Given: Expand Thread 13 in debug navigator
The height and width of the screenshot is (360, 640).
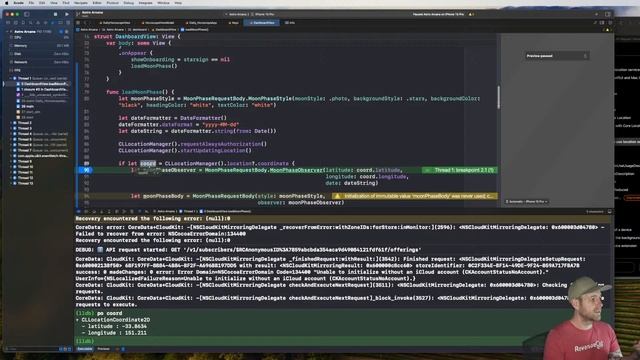Looking at the screenshot, I should click(11, 183).
